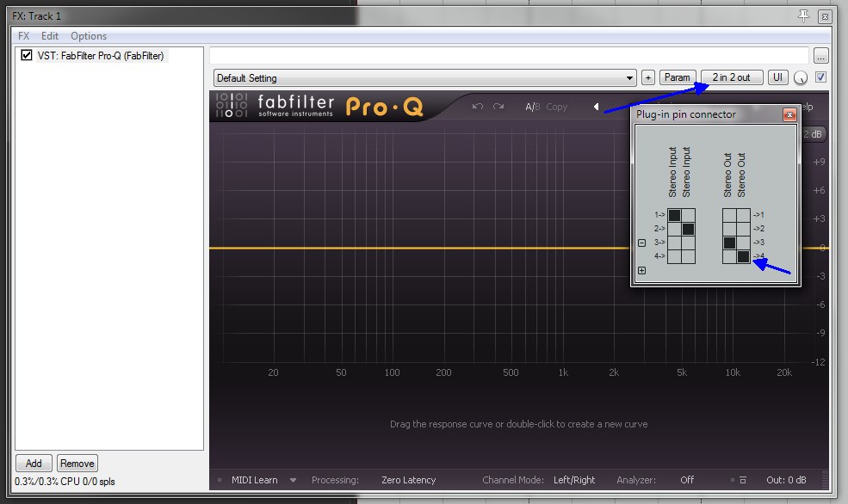
Task: Open the display range dB selector
Action: [813, 134]
